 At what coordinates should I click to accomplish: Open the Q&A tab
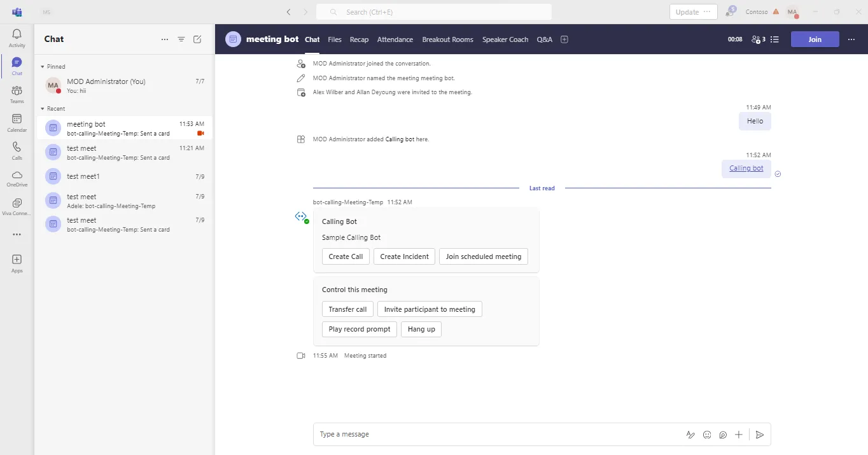pos(545,39)
